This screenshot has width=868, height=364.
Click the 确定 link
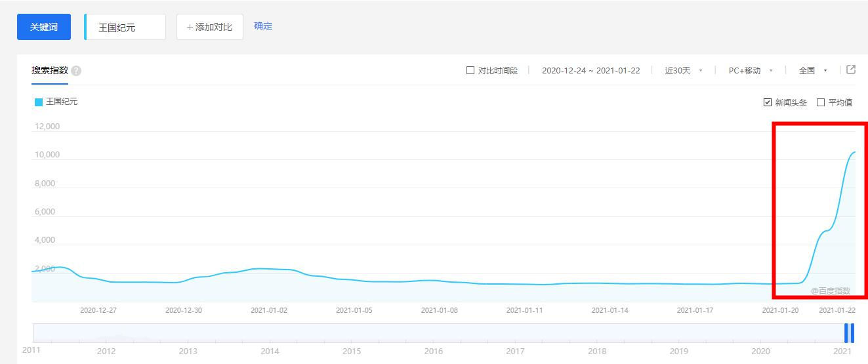click(263, 26)
